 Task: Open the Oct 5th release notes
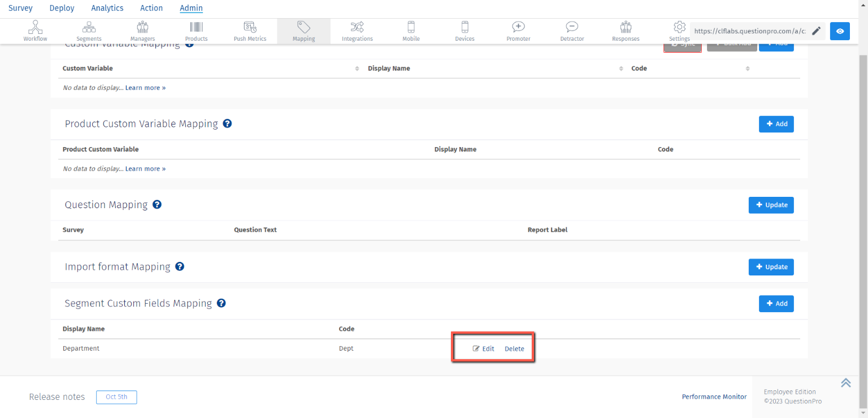point(116,397)
